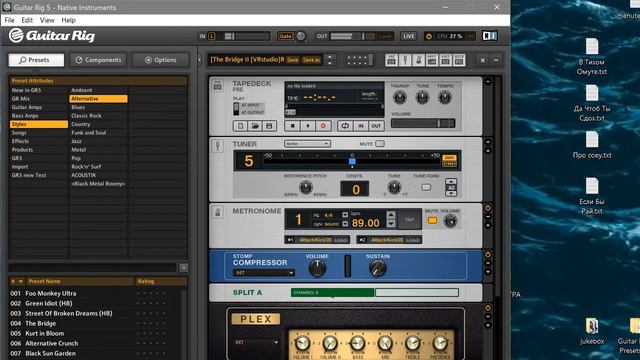
Task: Show Tapedeck Pre rack tool icon
Action: pos(391,60)
